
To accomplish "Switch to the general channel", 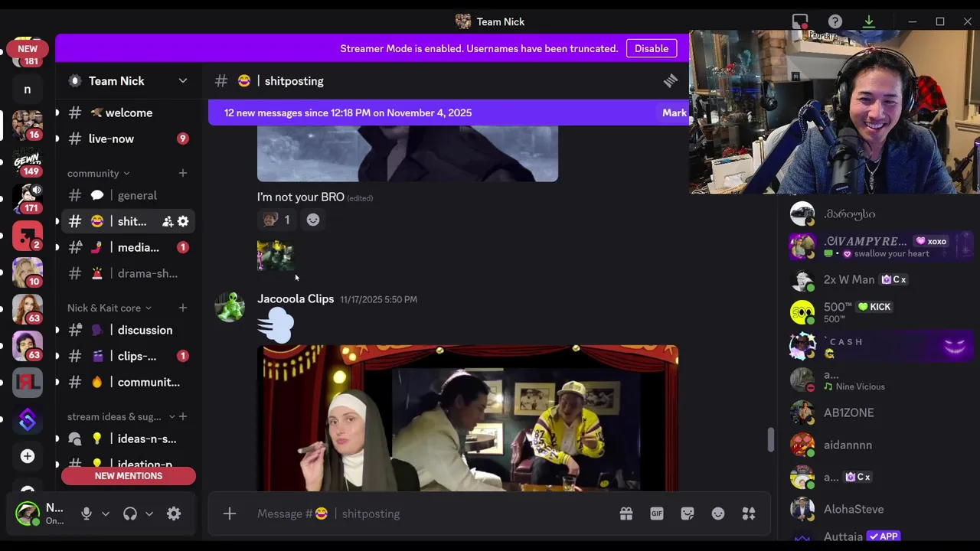I will pyautogui.click(x=128, y=195).
